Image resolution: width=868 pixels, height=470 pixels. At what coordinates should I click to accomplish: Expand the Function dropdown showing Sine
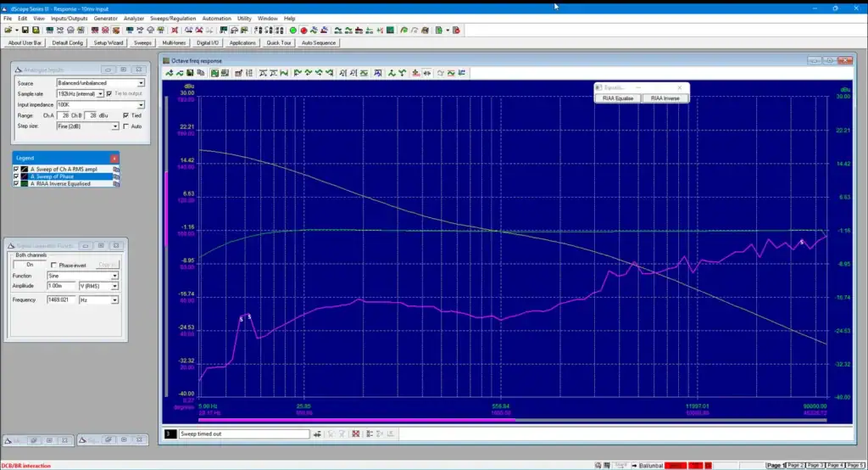114,276
